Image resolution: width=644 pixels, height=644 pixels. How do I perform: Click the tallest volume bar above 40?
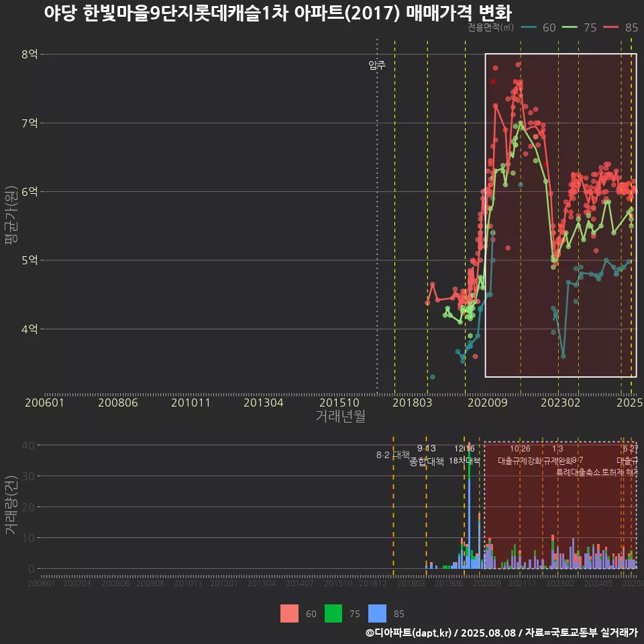[469, 506]
